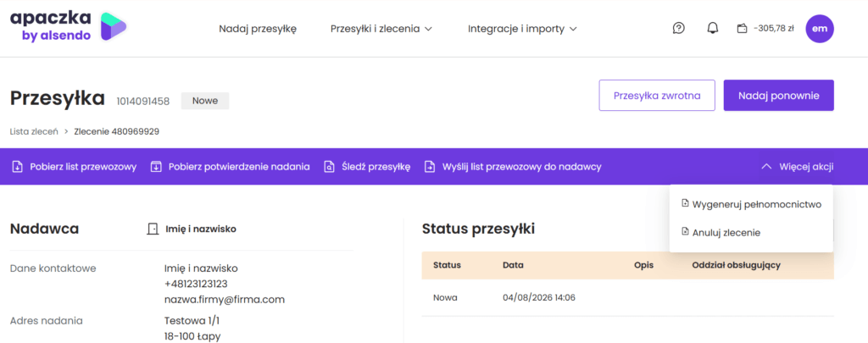
Task: Click the wallet balance icon
Action: coord(742,29)
